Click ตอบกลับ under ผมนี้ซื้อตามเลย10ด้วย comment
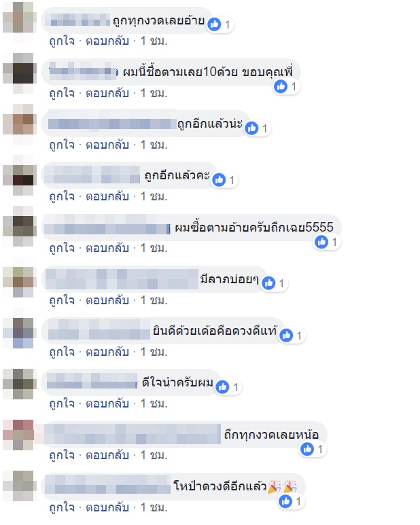Viewport: 420px width, 525px height. point(107,93)
